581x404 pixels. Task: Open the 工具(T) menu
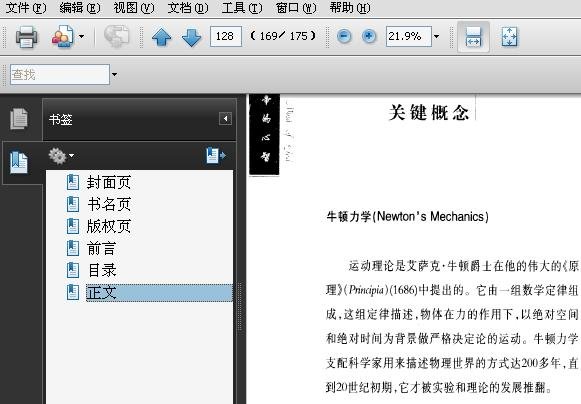pos(242,7)
